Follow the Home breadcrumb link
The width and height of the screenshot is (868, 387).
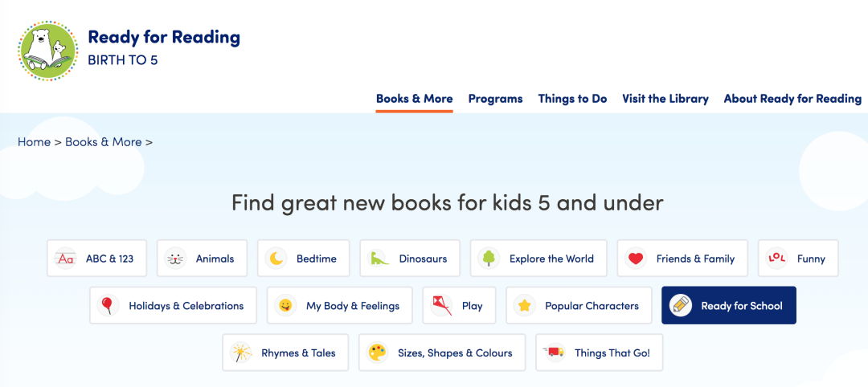[34, 142]
